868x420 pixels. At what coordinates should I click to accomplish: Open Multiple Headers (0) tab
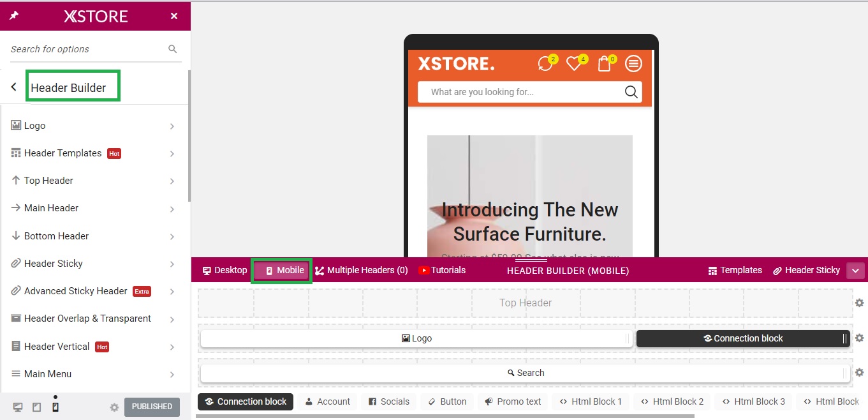pos(361,270)
